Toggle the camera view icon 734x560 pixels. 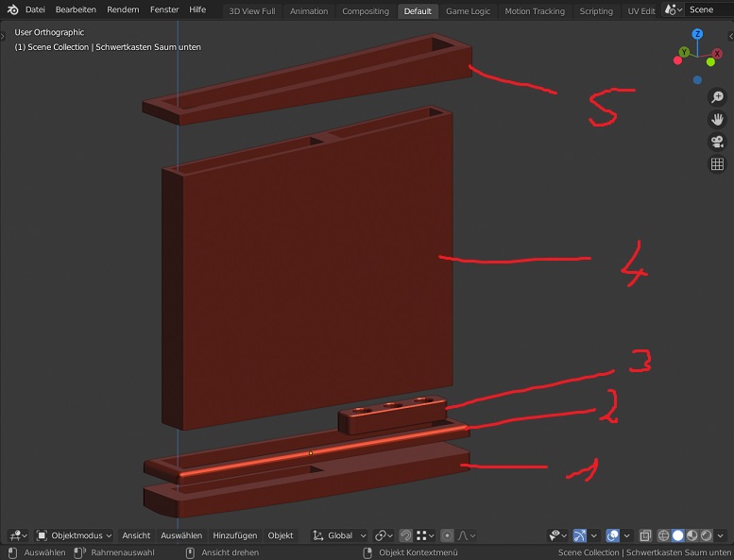tap(717, 142)
